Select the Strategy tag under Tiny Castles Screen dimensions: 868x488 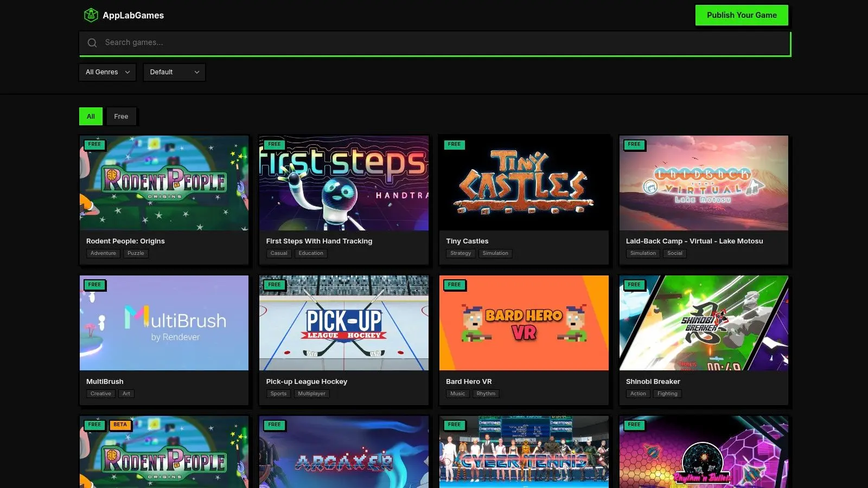tap(460, 253)
